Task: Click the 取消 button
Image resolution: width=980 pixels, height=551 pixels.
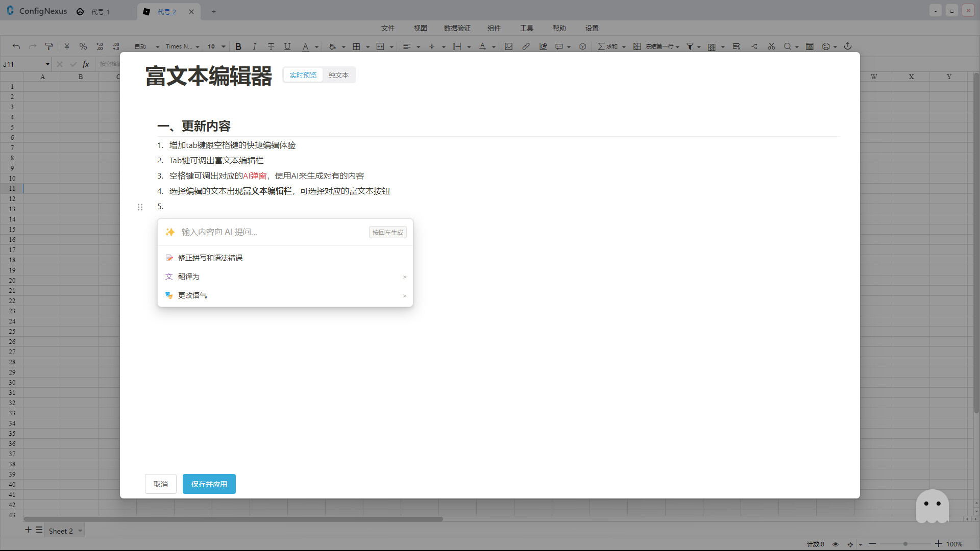Action: pos(160,484)
